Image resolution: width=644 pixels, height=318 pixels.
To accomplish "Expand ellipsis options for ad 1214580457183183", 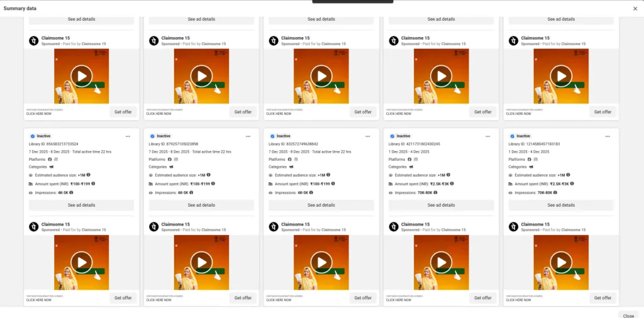I will point(607,136).
